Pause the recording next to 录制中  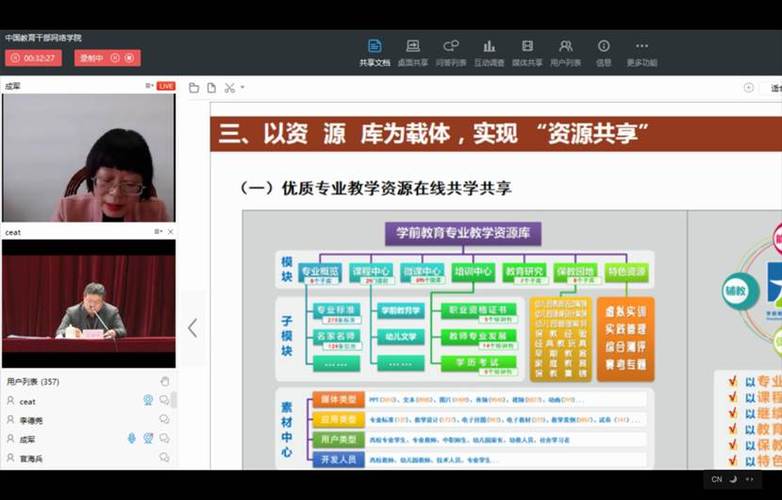(x=115, y=58)
